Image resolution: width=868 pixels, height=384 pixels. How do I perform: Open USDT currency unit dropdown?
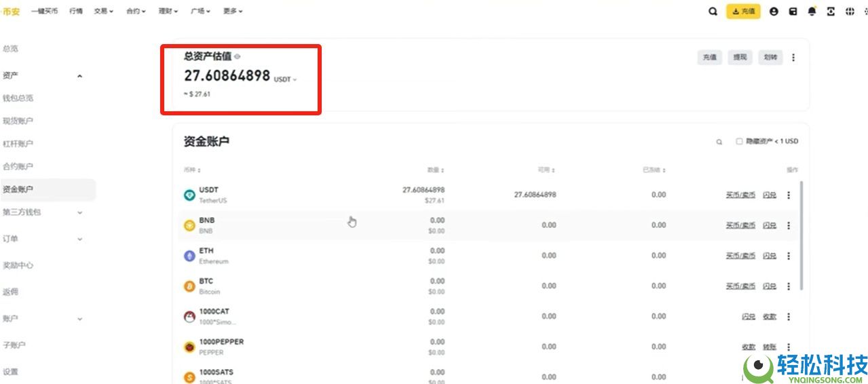pyautogui.click(x=285, y=79)
